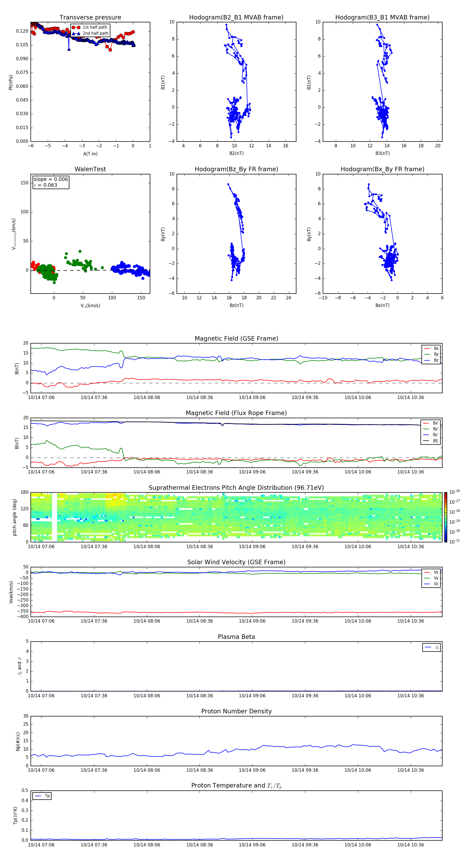
Task: Click the 'Tp' legend entry
Action: click(42, 796)
